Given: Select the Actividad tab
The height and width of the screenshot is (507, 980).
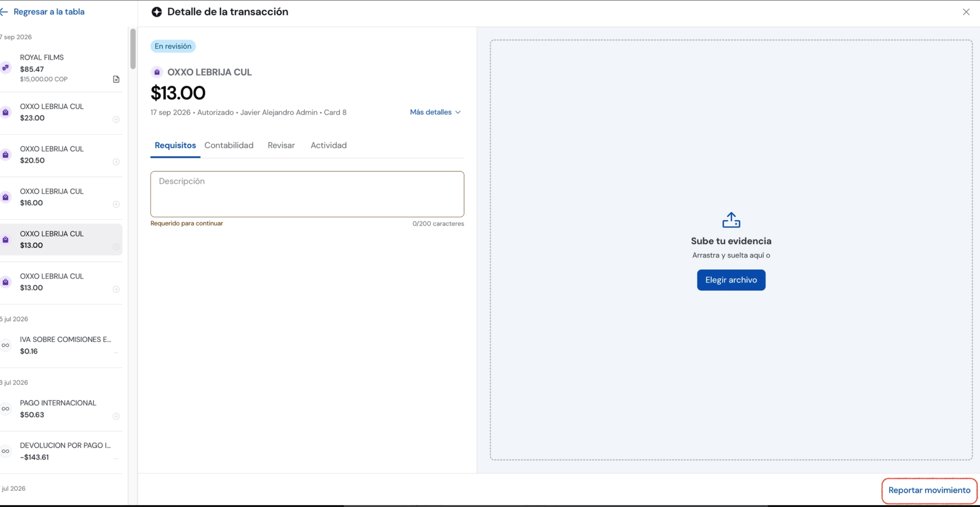Looking at the screenshot, I should click(x=329, y=146).
